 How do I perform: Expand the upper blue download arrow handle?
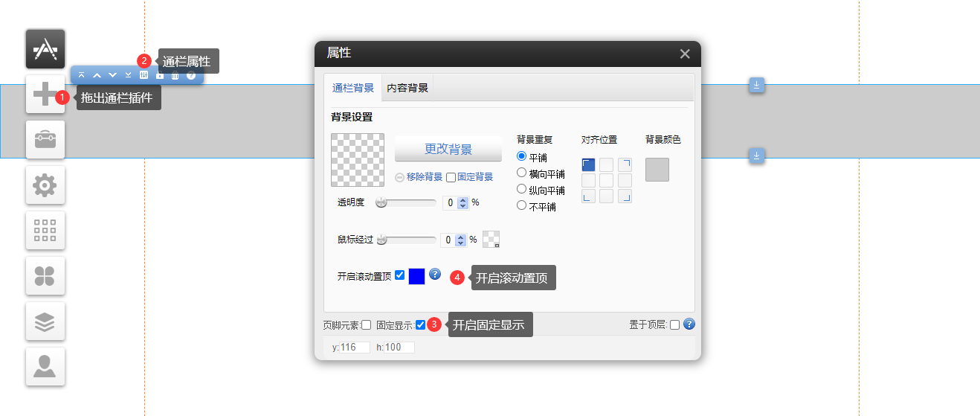(756, 85)
